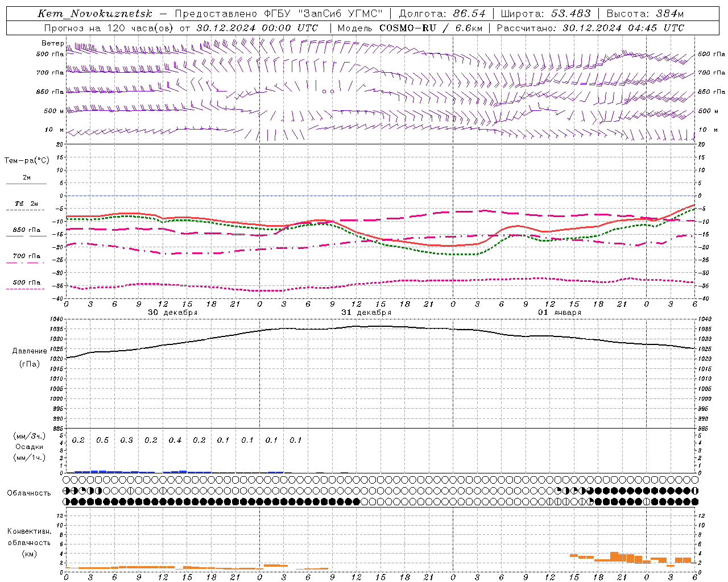
Task: Click the '(мм/3ч.)' precipitation unit label
Action: point(30,436)
